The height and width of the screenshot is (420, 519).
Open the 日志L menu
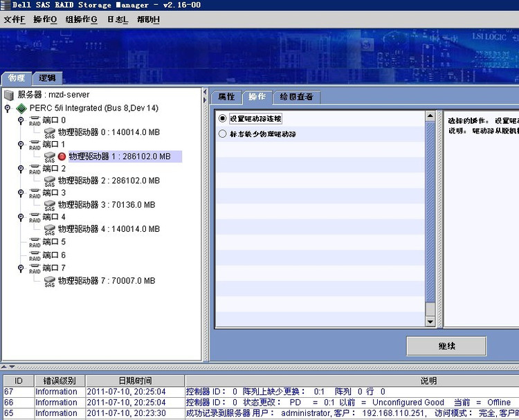[118, 19]
